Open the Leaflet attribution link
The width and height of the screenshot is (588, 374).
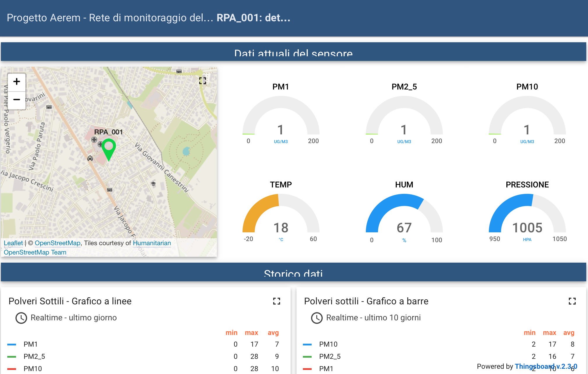coord(13,243)
